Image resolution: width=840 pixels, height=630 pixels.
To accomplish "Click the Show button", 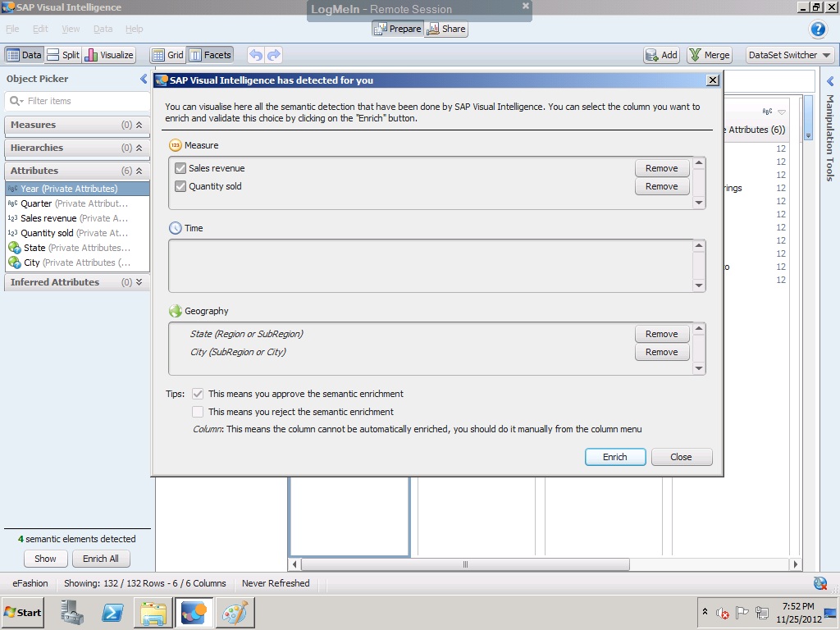I will tap(46, 559).
